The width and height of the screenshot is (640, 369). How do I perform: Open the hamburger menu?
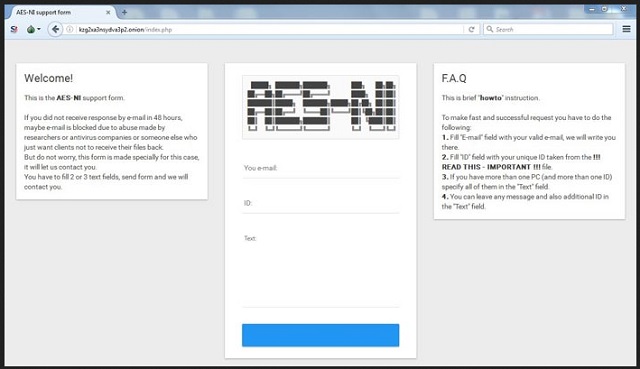(627, 29)
